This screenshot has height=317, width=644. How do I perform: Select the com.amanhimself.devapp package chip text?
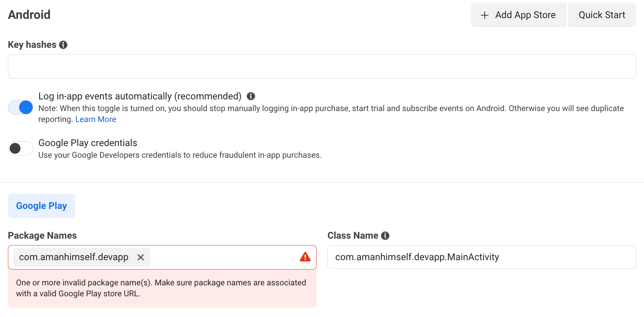pos(74,257)
